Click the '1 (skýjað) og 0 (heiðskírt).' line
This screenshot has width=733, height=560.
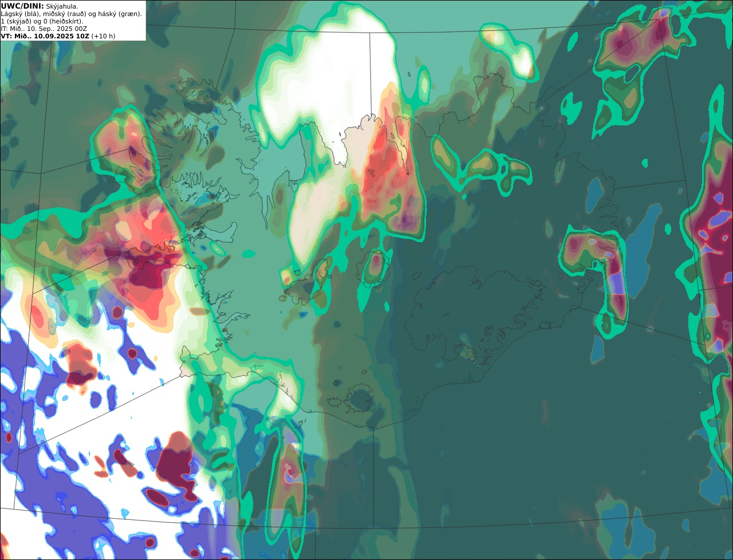click(x=42, y=21)
